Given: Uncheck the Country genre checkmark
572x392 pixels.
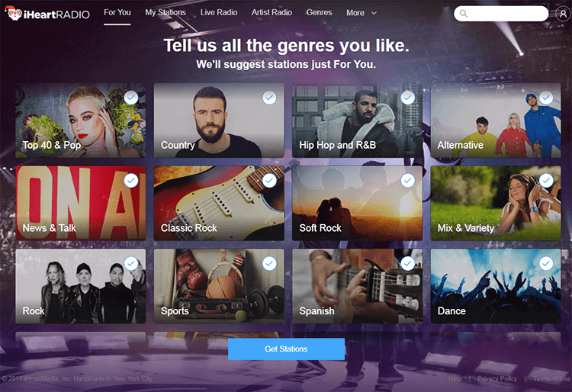Looking at the screenshot, I should tap(269, 98).
